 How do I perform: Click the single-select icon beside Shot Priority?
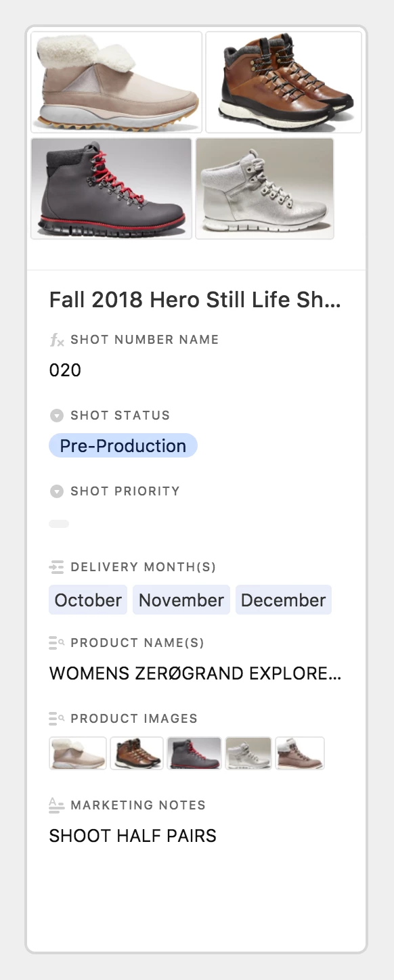57,491
